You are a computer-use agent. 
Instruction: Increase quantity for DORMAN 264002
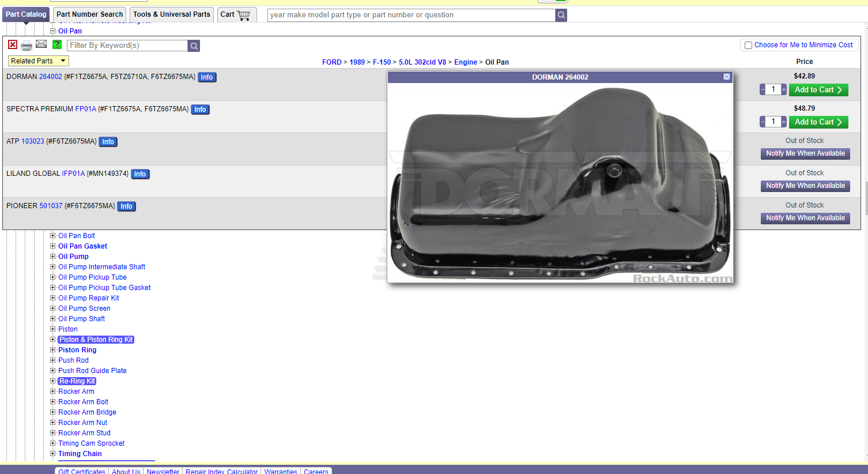click(x=784, y=89)
